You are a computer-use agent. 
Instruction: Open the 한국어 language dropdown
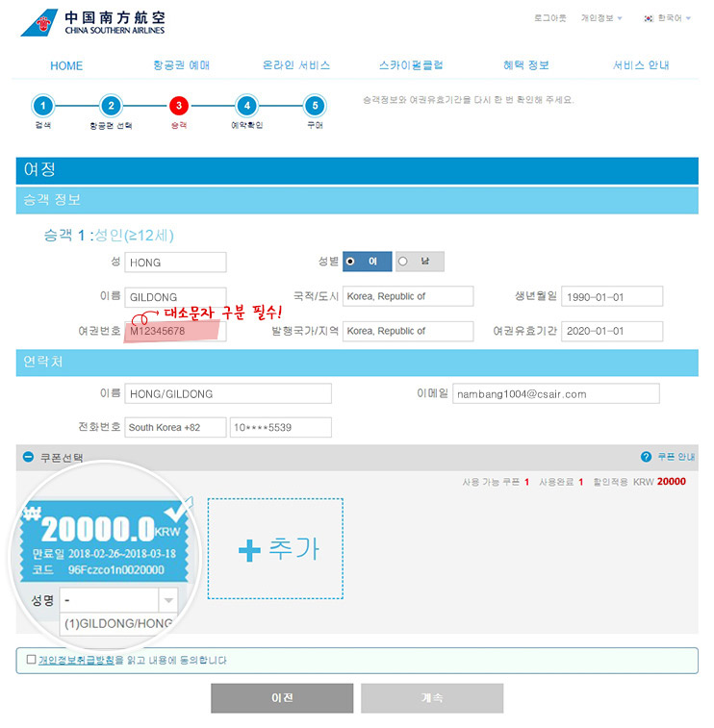[668, 18]
